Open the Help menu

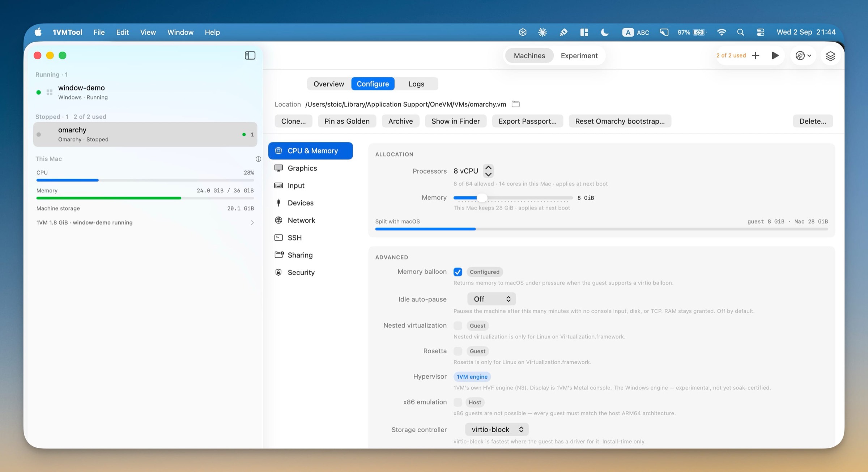(212, 32)
